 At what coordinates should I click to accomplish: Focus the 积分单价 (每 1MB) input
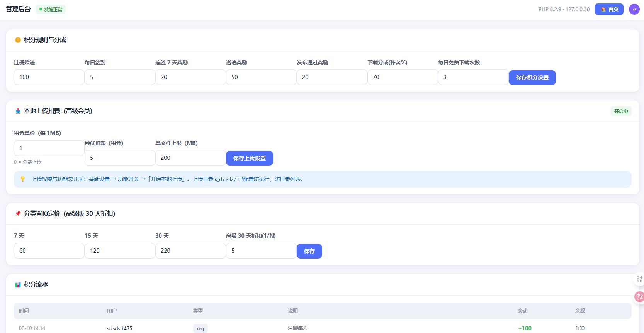pos(49,148)
